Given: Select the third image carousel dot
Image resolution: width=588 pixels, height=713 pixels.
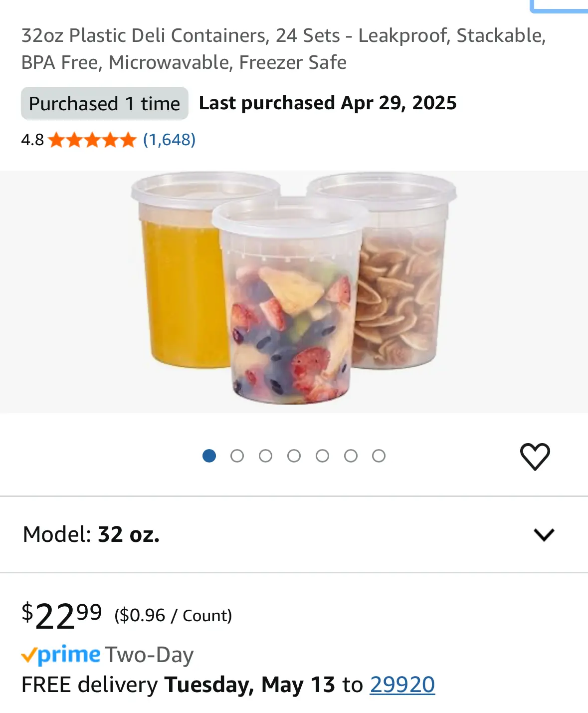Looking at the screenshot, I should point(266,456).
